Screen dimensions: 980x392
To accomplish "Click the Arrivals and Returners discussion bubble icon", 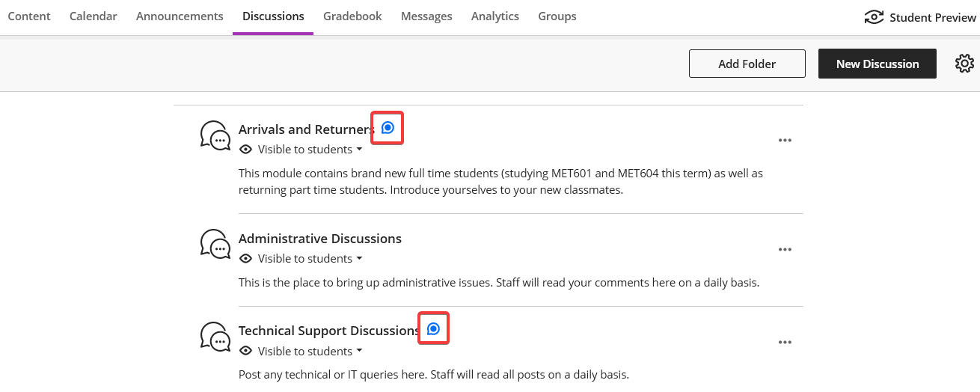I will (x=215, y=135).
